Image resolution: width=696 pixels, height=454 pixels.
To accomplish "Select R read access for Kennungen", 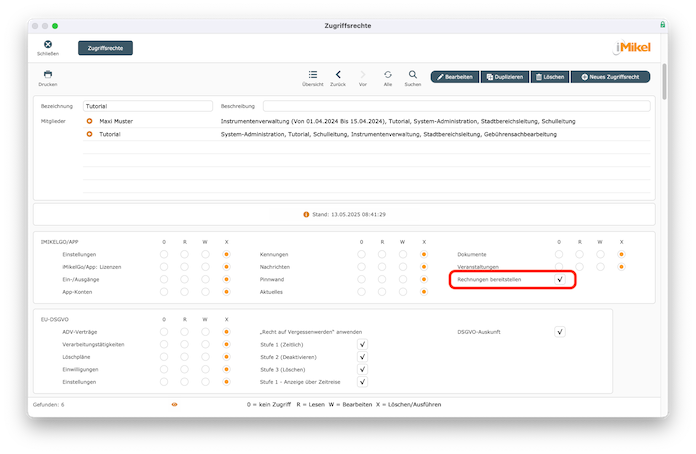I will [383, 255].
